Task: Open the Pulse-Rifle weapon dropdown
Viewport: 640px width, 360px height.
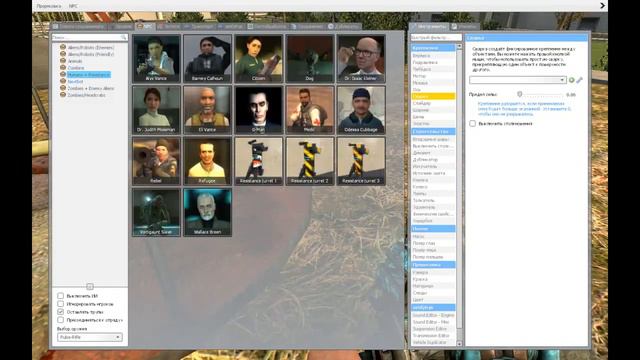Action: point(90,337)
